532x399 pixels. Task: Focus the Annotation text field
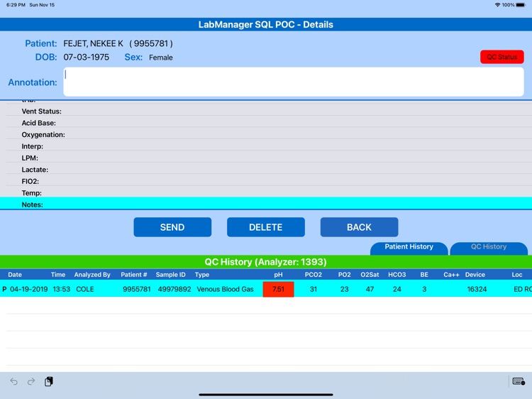tap(294, 82)
